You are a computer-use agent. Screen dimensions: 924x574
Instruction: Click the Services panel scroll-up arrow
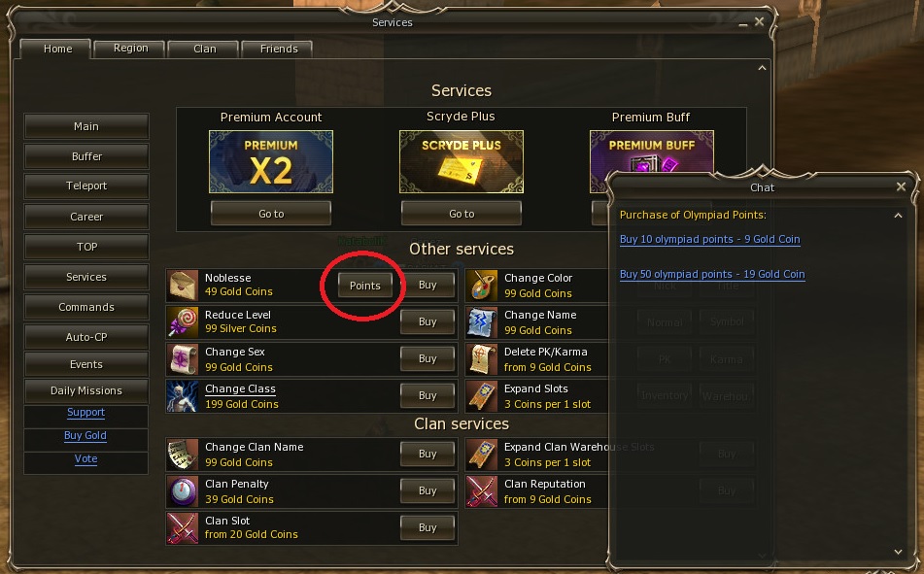(x=762, y=68)
